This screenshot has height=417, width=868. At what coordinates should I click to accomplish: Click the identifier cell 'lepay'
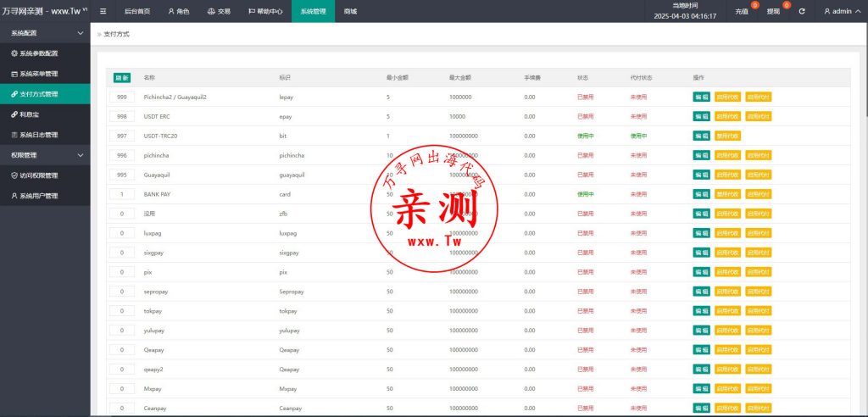[x=287, y=97]
